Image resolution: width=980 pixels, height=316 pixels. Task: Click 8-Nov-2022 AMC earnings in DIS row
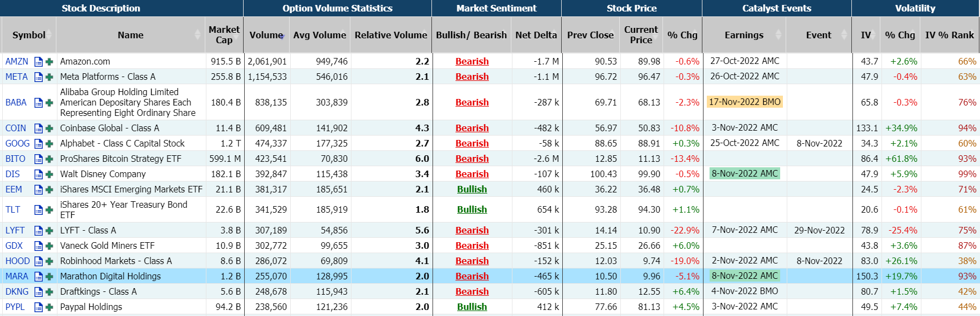(745, 174)
